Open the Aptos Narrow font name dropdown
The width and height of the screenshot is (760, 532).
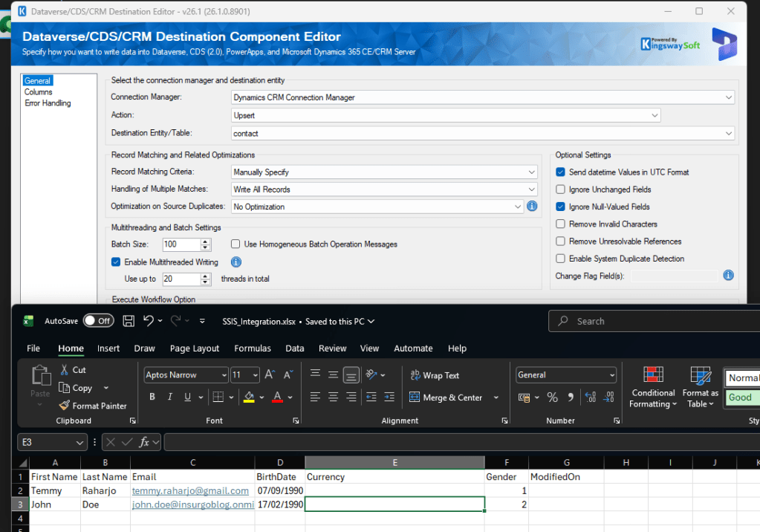(224, 375)
